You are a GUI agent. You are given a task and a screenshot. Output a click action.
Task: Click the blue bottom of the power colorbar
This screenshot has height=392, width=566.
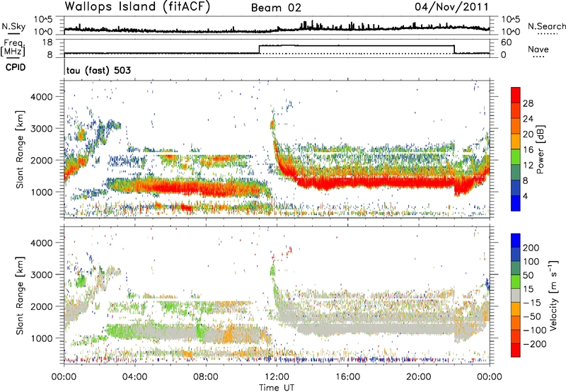click(x=516, y=203)
